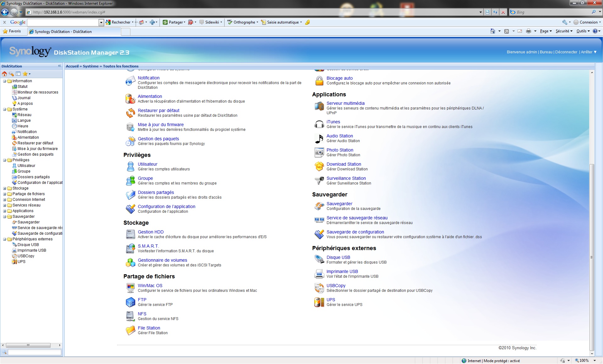Click Système in the breadcrumb
The width and height of the screenshot is (603, 364).
pos(91,66)
